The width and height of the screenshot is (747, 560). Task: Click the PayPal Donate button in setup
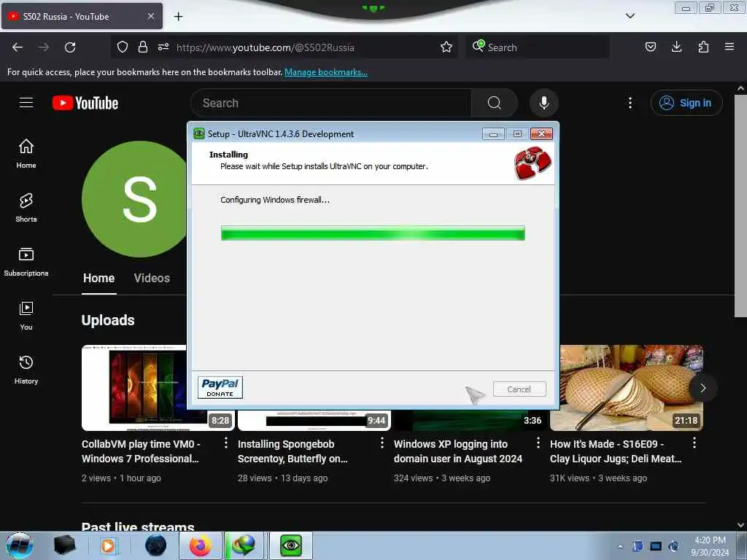click(220, 388)
